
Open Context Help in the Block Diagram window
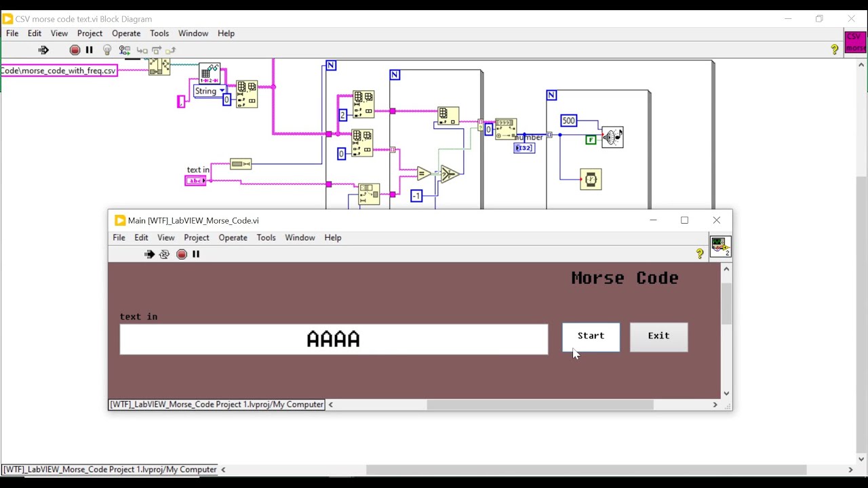pos(835,49)
